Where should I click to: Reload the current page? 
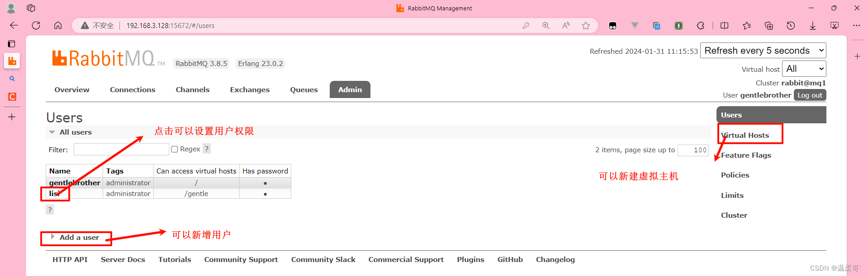click(36, 25)
